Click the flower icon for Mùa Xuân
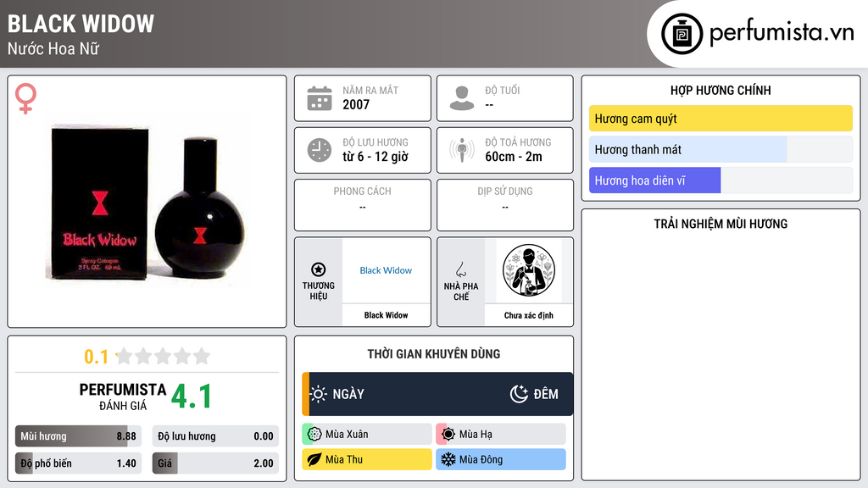Viewport: 868px width, 488px height. (x=314, y=435)
